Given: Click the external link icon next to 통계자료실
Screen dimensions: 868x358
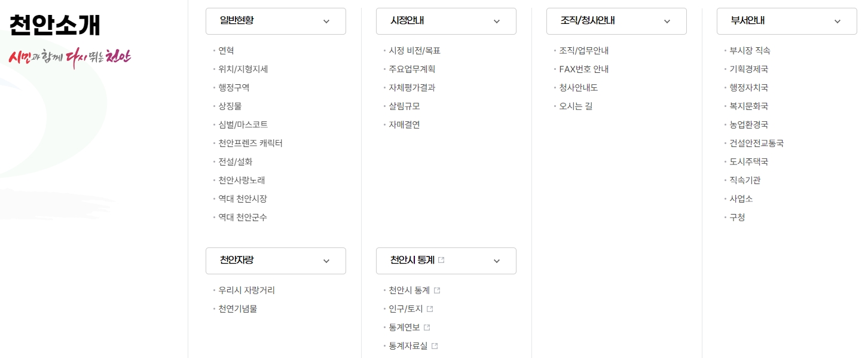Looking at the screenshot, I should (x=435, y=345).
